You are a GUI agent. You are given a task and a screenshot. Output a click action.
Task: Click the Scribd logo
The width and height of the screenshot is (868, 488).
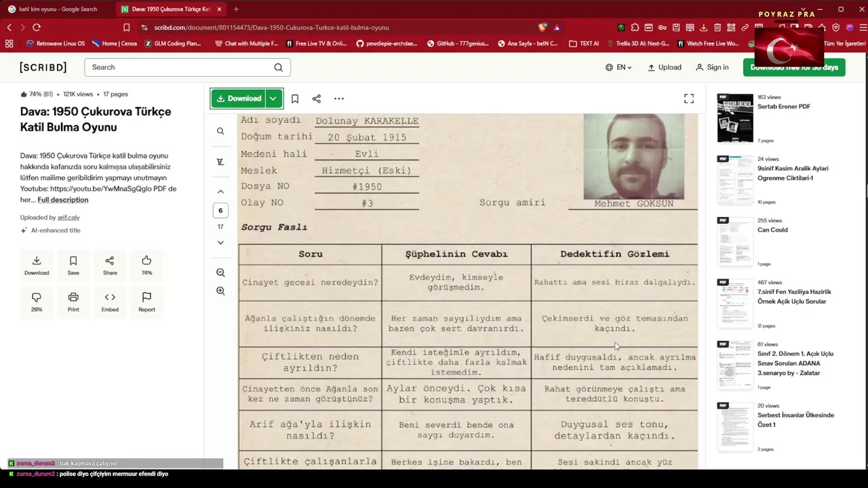coord(43,67)
